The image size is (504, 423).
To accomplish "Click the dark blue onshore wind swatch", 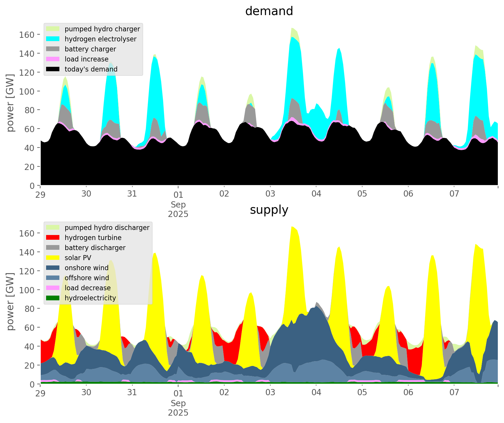I will [53, 268].
